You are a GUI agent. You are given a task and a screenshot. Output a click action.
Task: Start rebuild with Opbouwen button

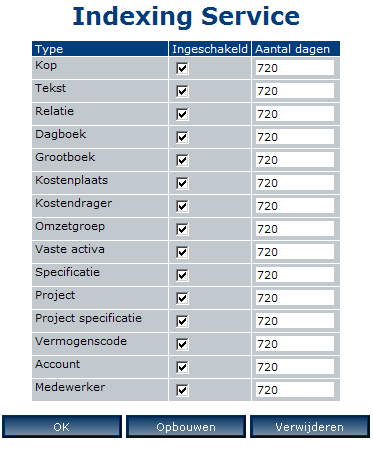click(186, 427)
